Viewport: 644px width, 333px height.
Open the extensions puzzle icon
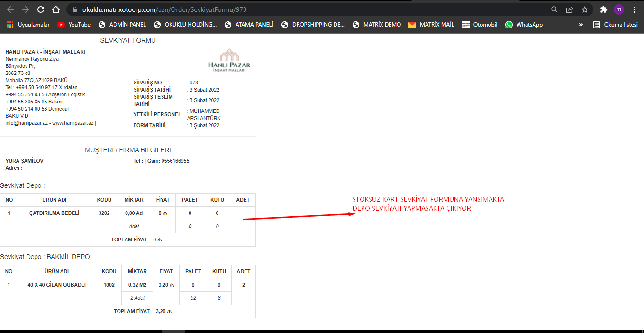603,9
